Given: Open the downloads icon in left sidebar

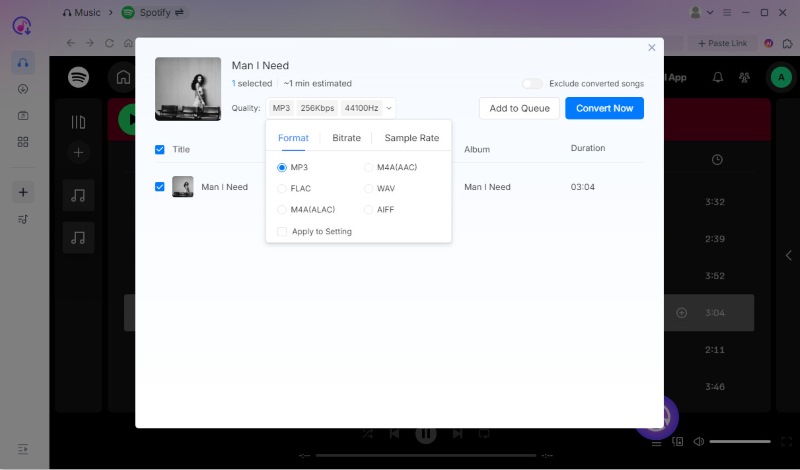Looking at the screenshot, I should click(23, 89).
